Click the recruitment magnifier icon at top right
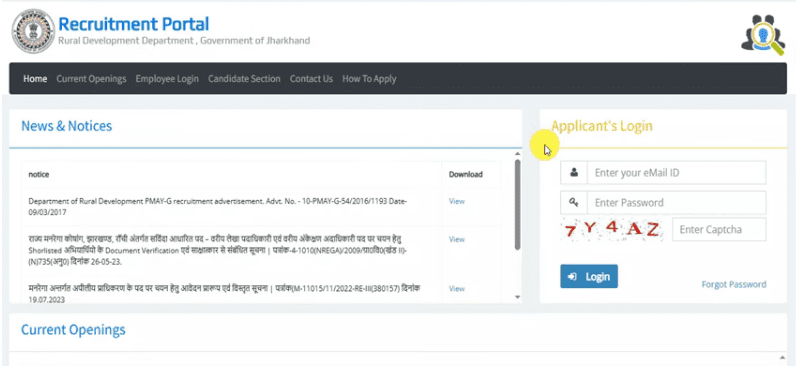Viewport: 796px width, 366px height. (x=764, y=34)
